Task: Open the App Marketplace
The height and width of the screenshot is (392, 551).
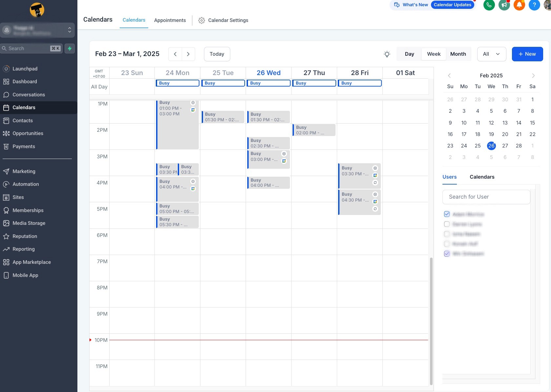Action: click(31, 262)
